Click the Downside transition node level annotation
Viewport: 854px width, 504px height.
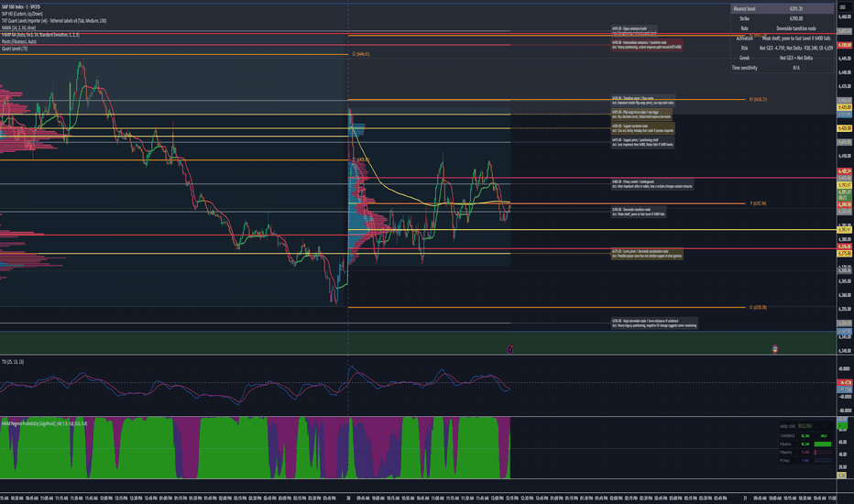coord(639,212)
